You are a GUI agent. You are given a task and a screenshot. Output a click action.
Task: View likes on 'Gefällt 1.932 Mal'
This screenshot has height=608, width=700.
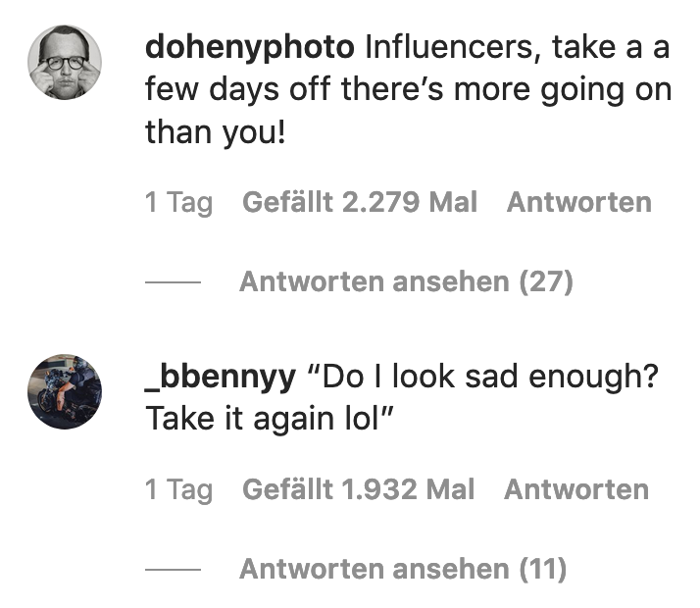358,489
